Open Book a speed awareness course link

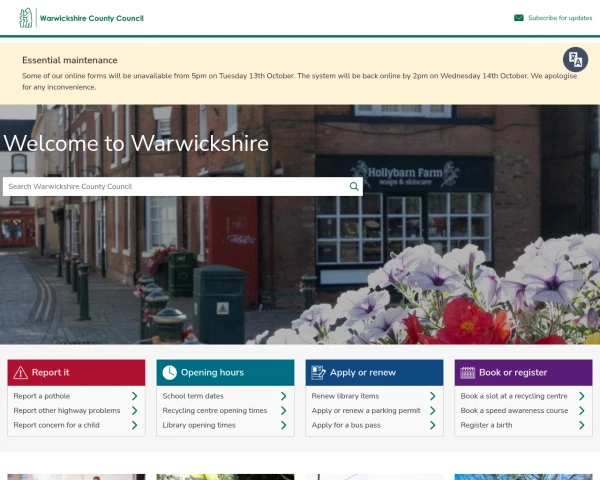514,410
